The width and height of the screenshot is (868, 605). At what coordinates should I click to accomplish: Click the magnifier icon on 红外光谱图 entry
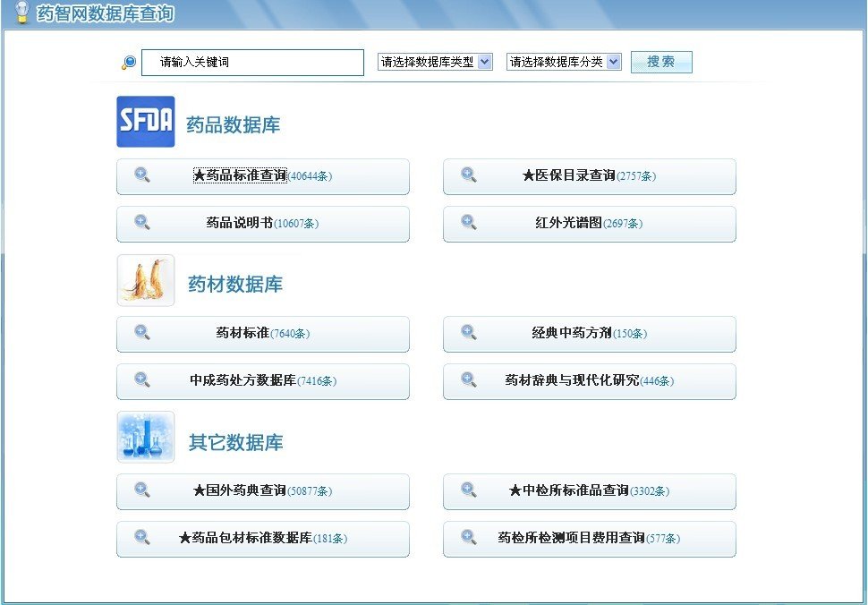[469, 224]
